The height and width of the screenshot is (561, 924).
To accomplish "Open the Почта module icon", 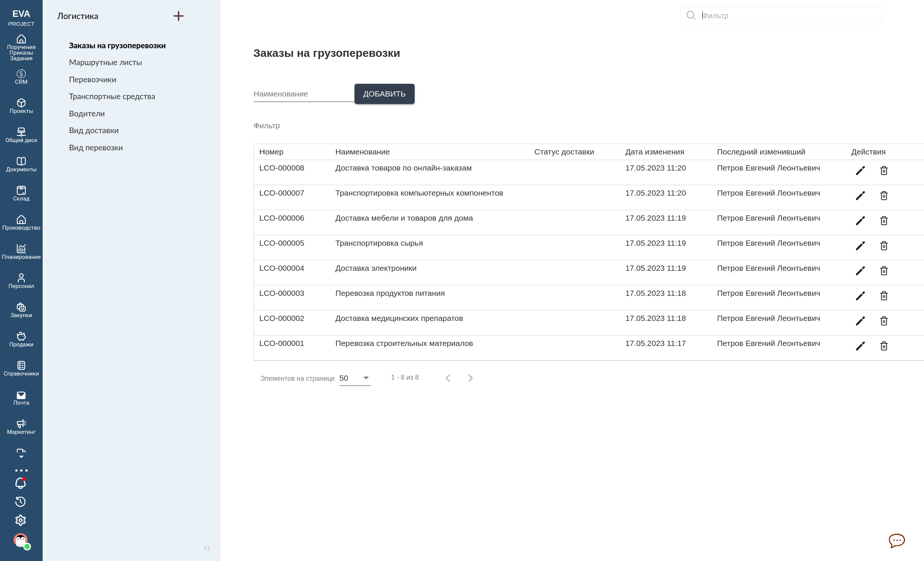I will pyautogui.click(x=21, y=397).
